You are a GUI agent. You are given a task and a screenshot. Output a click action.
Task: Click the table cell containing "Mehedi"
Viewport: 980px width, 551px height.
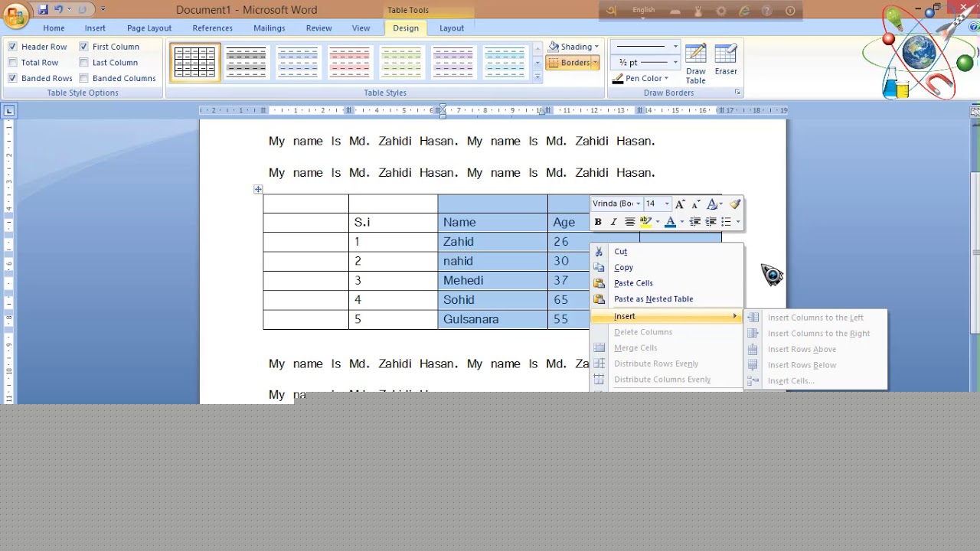point(492,280)
